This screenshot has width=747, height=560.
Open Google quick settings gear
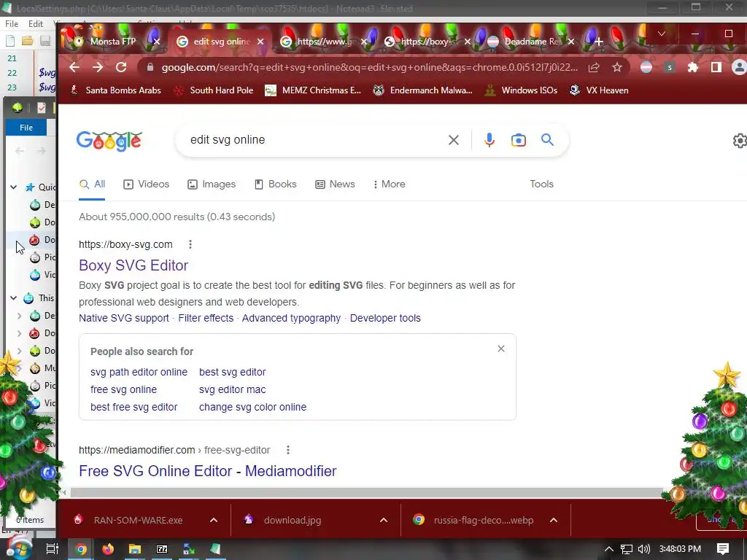(740, 141)
